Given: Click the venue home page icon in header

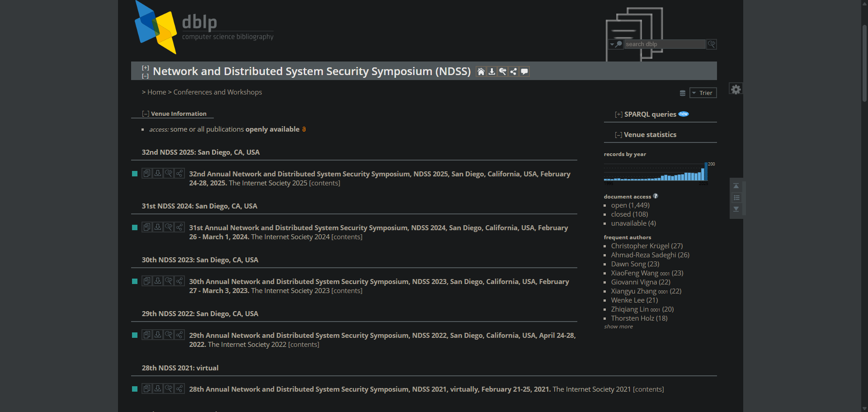Looking at the screenshot, I should click(481, 71).
